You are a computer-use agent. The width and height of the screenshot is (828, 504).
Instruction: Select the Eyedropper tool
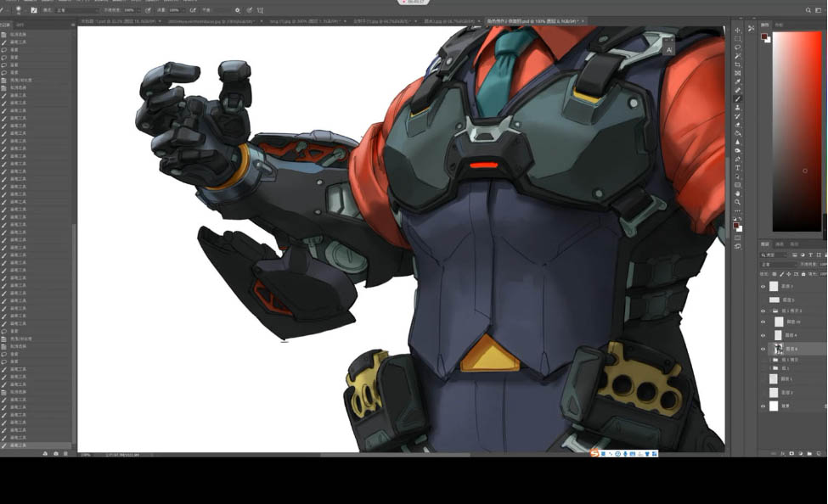pyautogui.click(x=738, y=81)
